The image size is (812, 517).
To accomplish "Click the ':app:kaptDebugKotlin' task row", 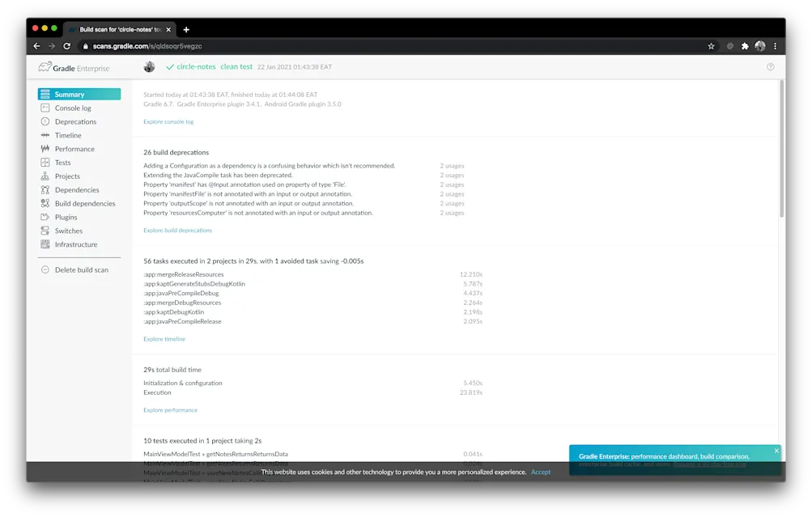I will point(312,312).
